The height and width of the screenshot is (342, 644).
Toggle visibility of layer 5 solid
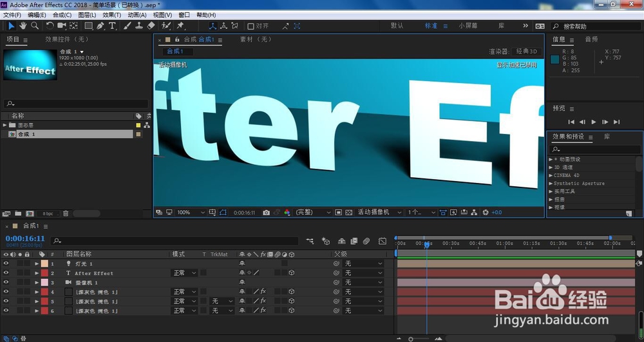click(6, 301)
